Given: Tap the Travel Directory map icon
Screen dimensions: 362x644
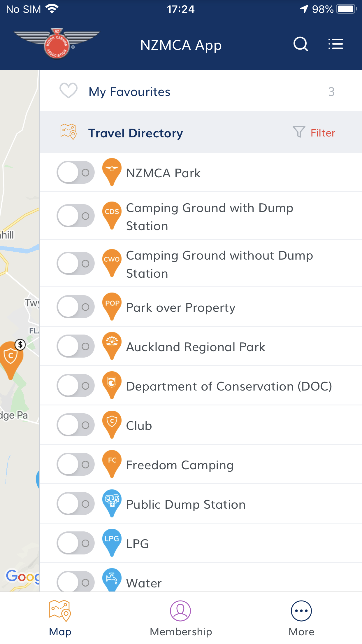Looking at the screenshot, I should point(68,132).
